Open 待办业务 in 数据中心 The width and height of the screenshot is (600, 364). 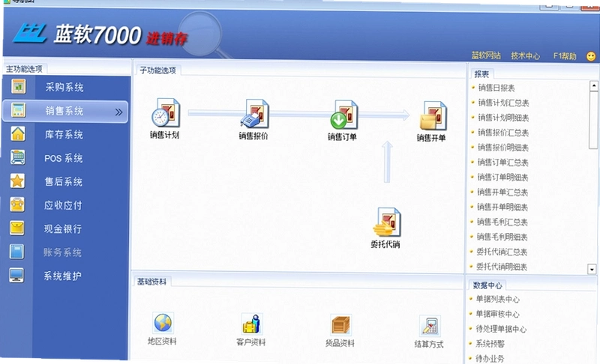coord(490,359)
